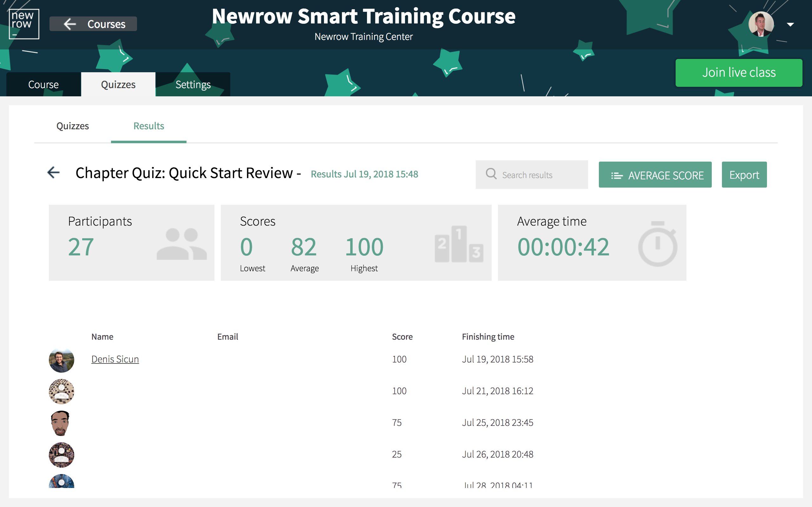The image size is (812, 507).
Task: Go back with the Courses button
Action: [x=93, y=24]
